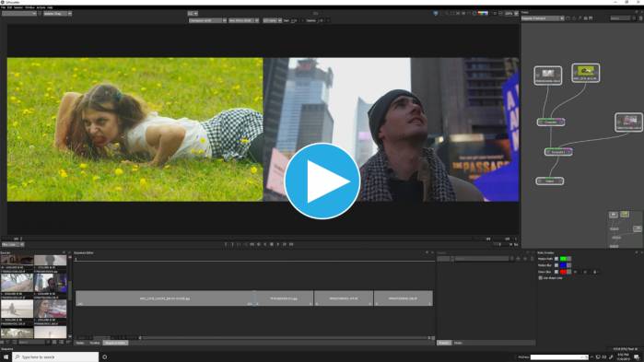The width and height of the screenshot is (644, 362).
Task: Click the red Roto overlay color swatch
Action: click(563, 272)
